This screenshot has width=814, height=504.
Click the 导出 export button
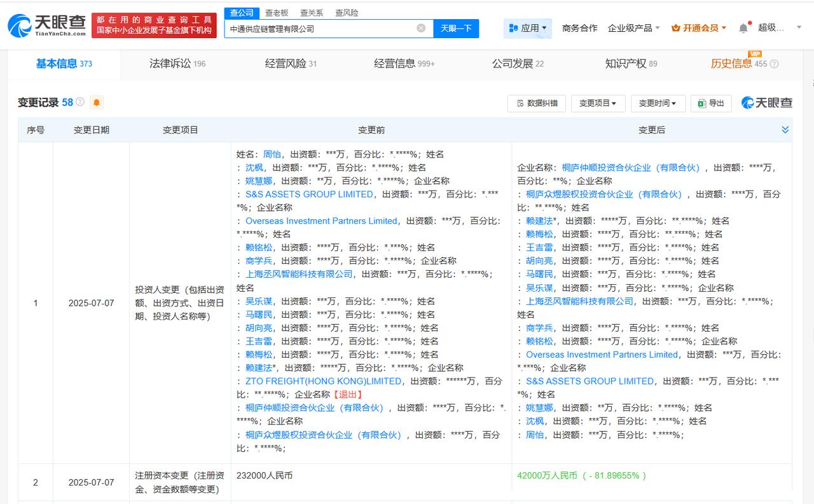[711, 103]
